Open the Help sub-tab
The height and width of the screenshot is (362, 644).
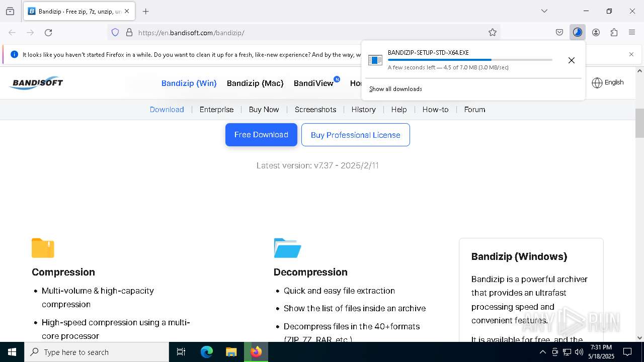(x=399, y=110)
